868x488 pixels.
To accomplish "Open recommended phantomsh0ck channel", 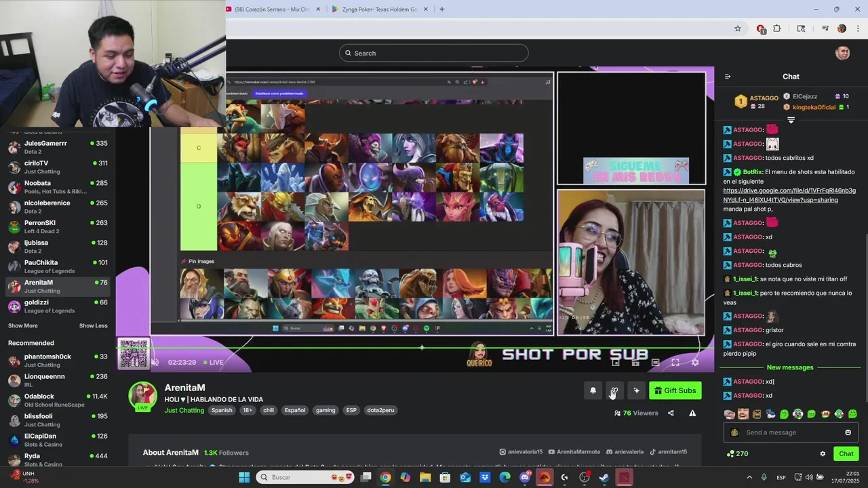I will [x=58, y=361].
